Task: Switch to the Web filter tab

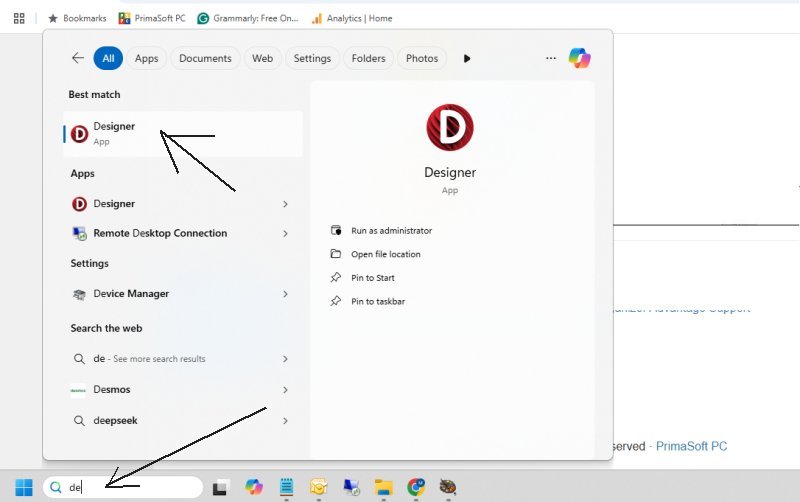Action: 262,58
